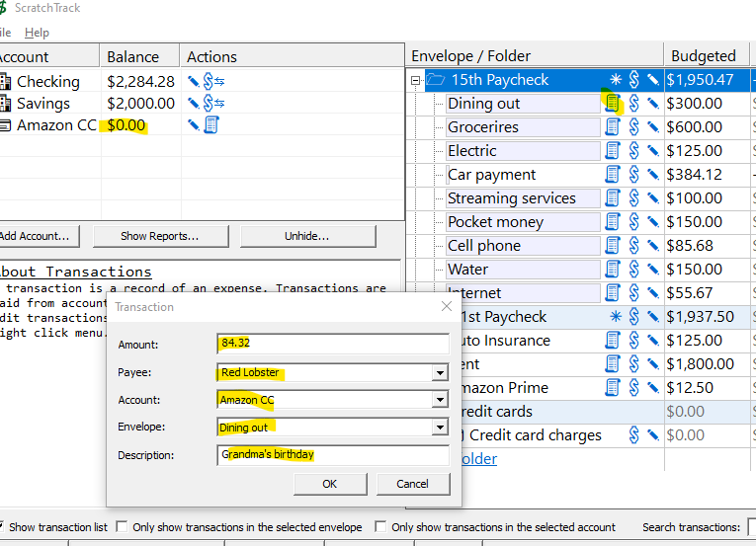The width and height of the screenshot is (756, 546).
Task: Click the About Transactions heading
Action: [x=75, y=272]
